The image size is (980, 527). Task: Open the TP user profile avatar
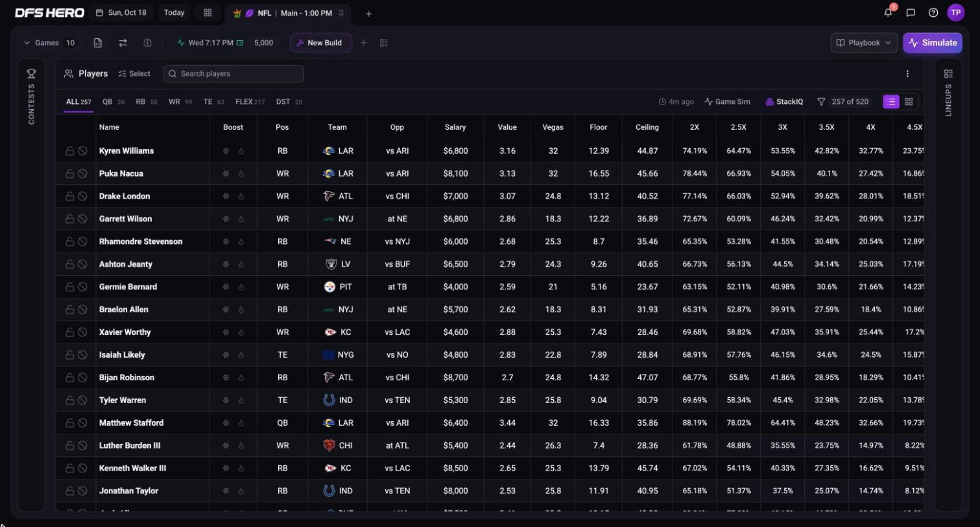[x=956, y=12]
